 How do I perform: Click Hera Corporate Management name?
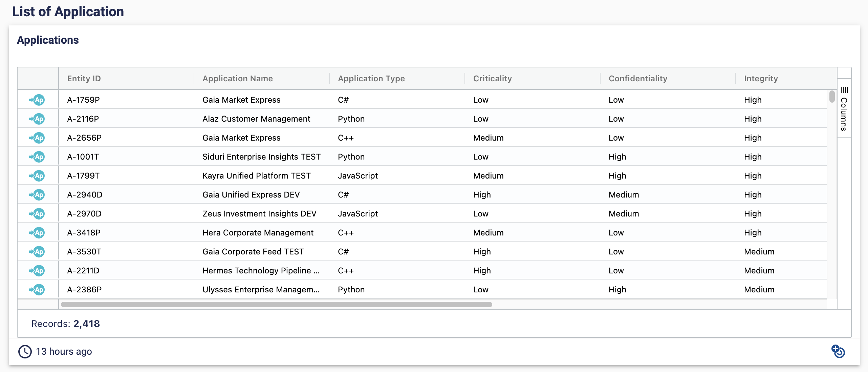click(258, 233)
